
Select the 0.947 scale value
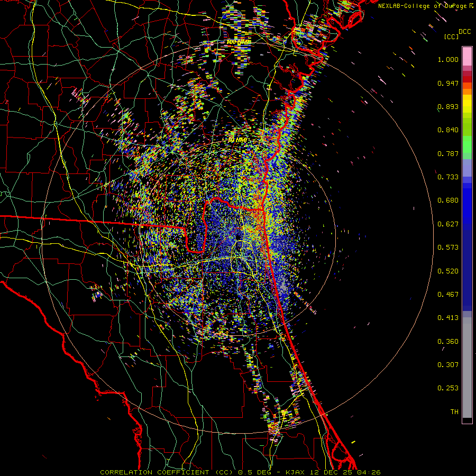coord(448,83)
